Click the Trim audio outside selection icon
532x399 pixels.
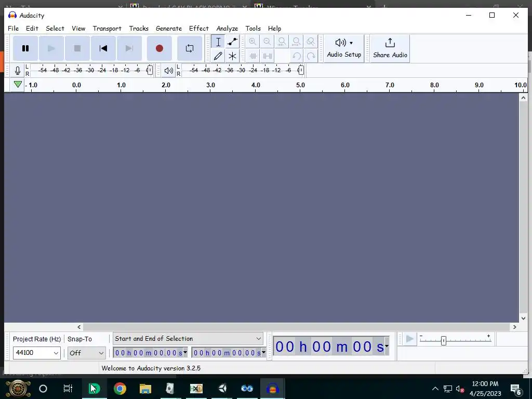click(x=253, y=56)
